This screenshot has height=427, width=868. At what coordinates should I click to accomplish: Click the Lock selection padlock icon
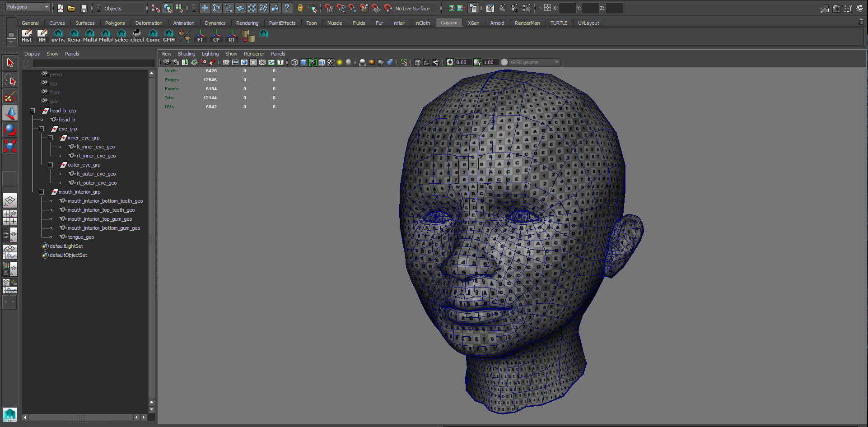(300, 8)
